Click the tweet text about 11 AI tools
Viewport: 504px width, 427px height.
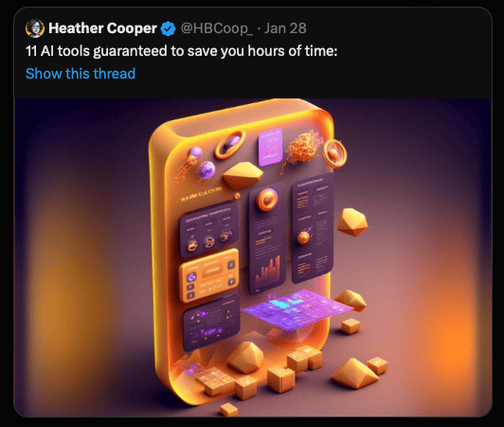point(182,51)
